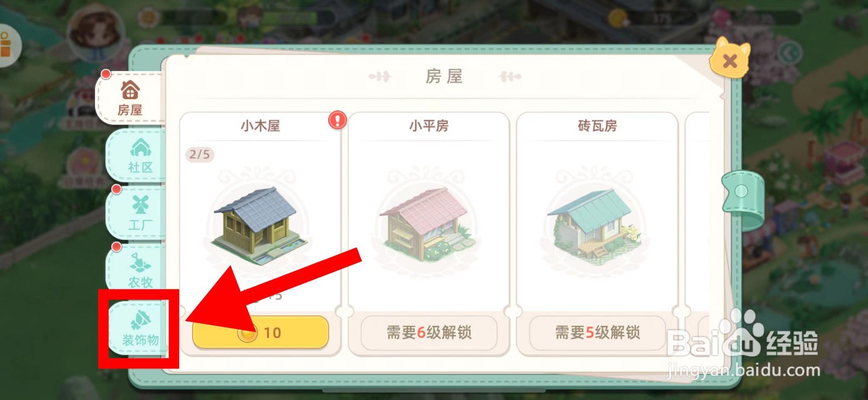
Task: Tap the 需要5级解锁 locked button
Action: click(x=597, y=332)
